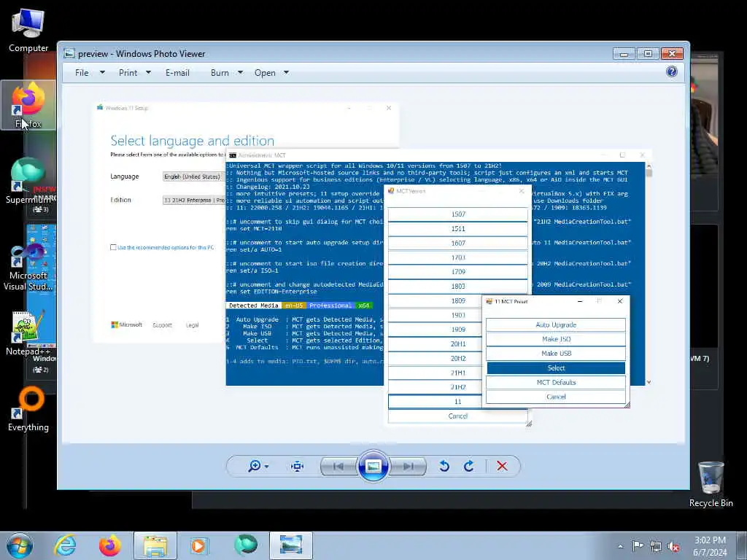The width and height of the screenshot is (747, 560).
Task: Go to the next photo
Action: point(408,466)
